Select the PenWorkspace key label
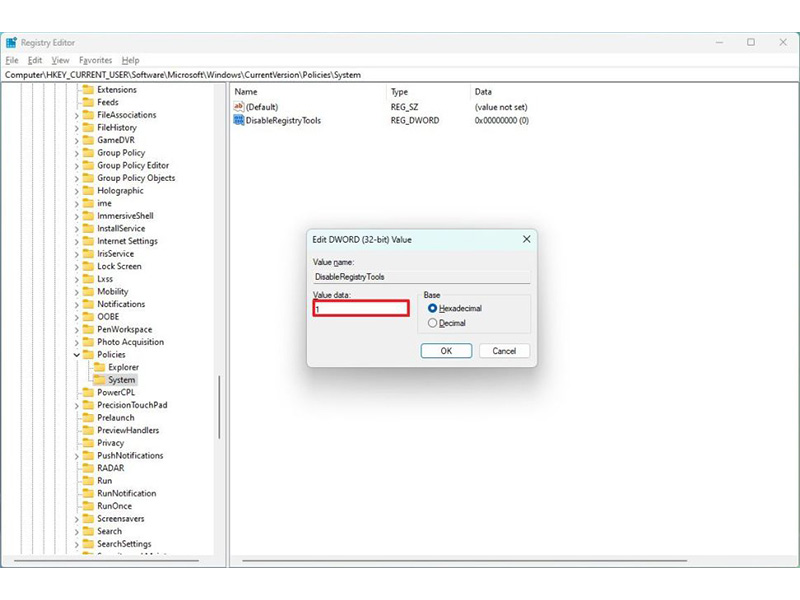 pos(124,329)
